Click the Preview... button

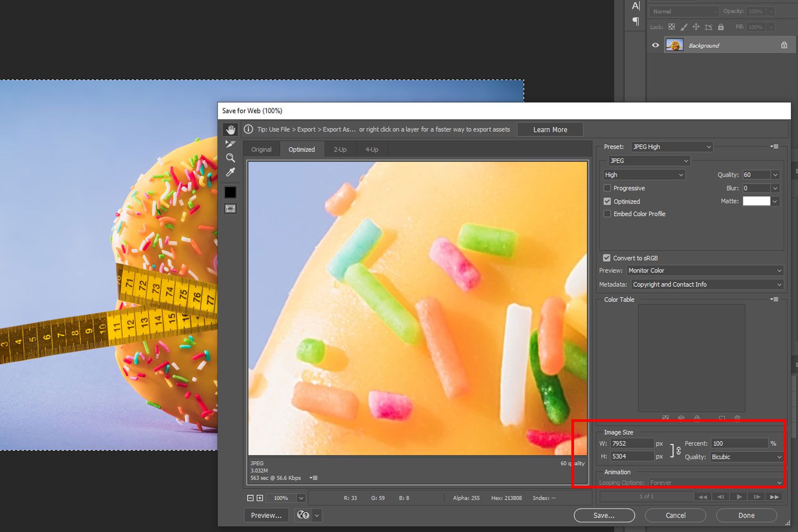tap(267, 515)
